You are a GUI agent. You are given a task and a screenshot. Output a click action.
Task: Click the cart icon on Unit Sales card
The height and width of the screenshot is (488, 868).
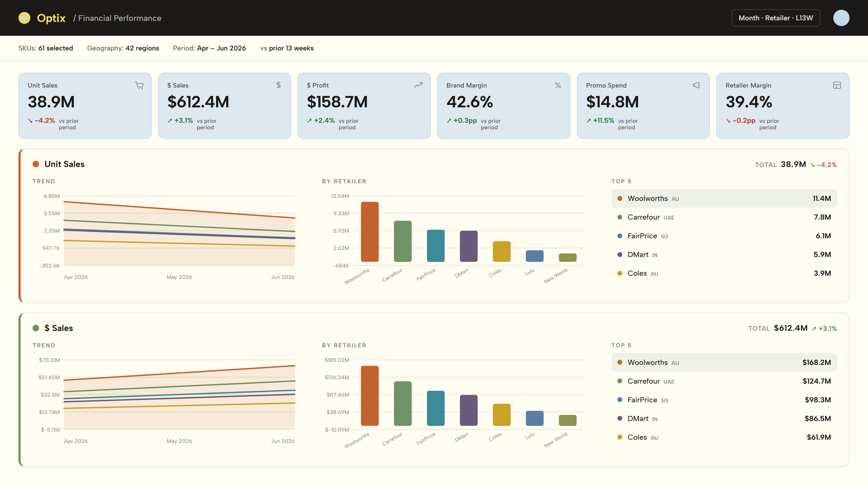click(x=139, y=85)
